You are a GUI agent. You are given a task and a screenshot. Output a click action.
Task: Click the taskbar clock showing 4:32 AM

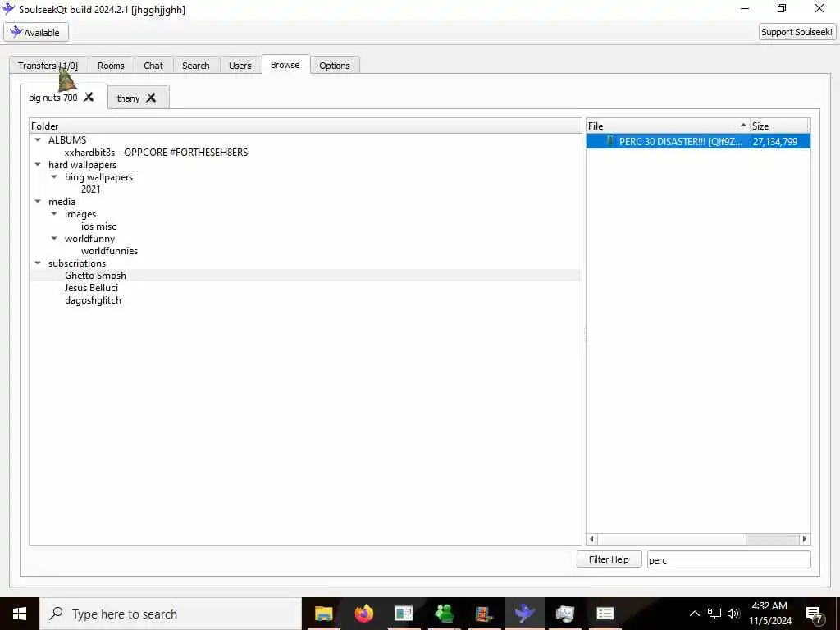click(769, 614)
